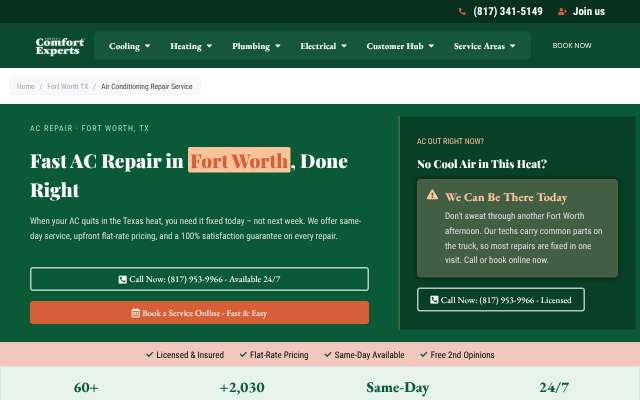
Task: Expand the Plumbing dropdown arrow
Action: (278, 46)
